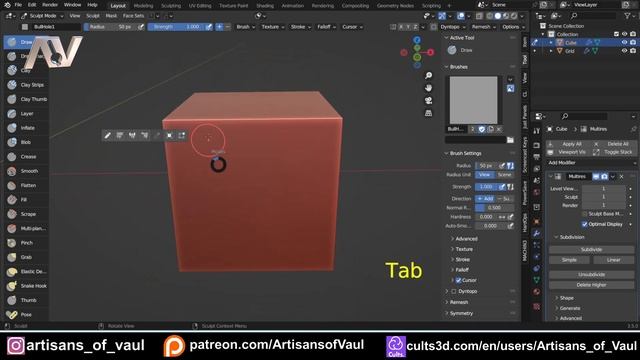Viewport: 640px width, 360px height.
Task: Adjust the Hardness slider in Brush Settings
Action: (485, 217)
